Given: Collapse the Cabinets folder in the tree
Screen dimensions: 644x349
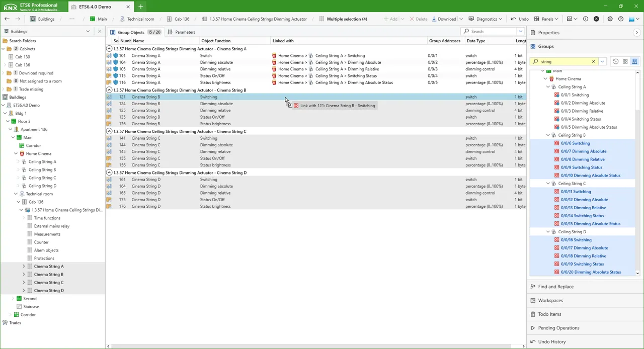Looking at the screenshot, I should [x=3, y=49].
